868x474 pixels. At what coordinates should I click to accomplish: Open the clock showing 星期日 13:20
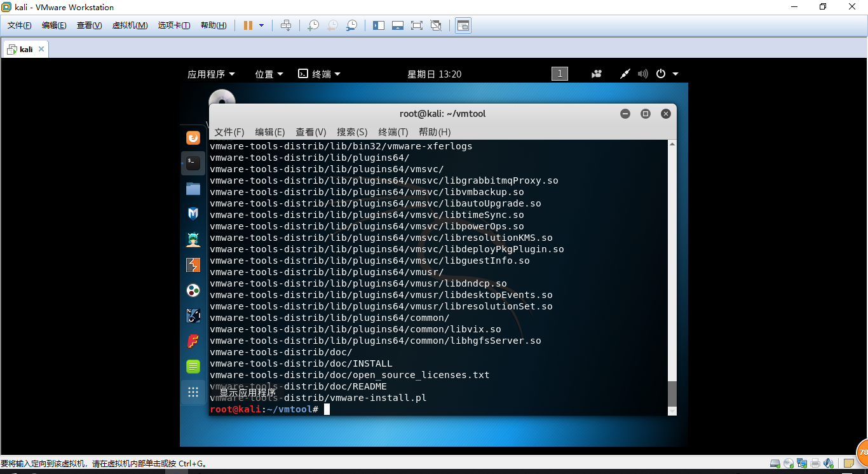435,74
